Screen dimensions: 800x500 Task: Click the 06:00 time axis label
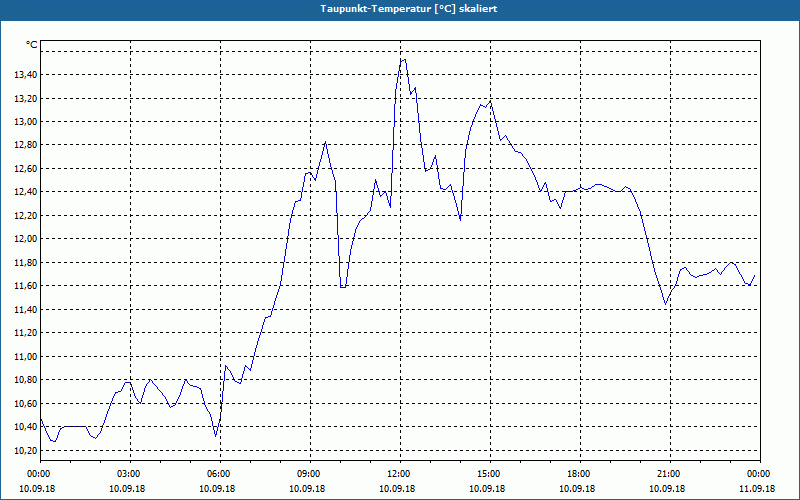(220, 474)
